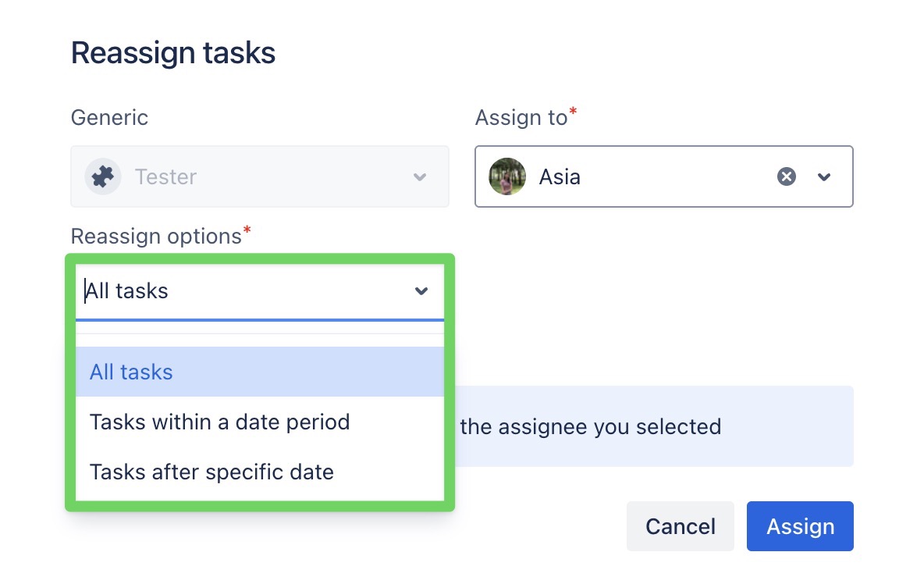Click the chevron on the All tasks field
The width and height of the screenshot is (924, 584).
point(421,290)
